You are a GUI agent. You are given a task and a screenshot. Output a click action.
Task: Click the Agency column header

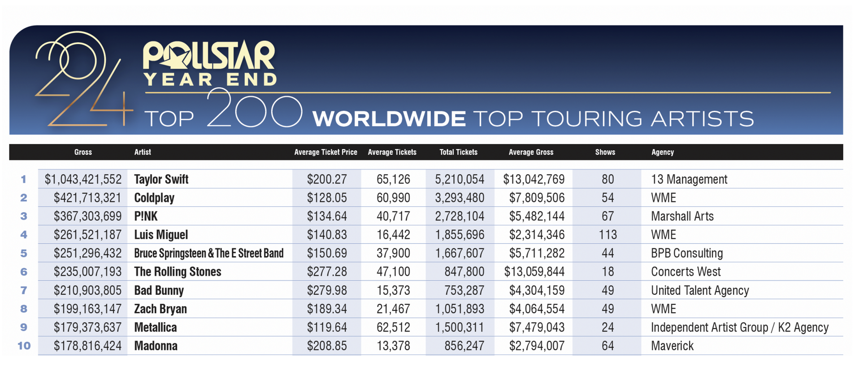[x=662, y=152]
